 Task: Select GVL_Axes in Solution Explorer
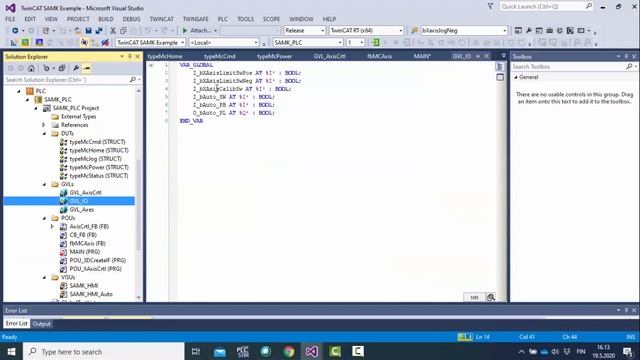tap(82, 210)
